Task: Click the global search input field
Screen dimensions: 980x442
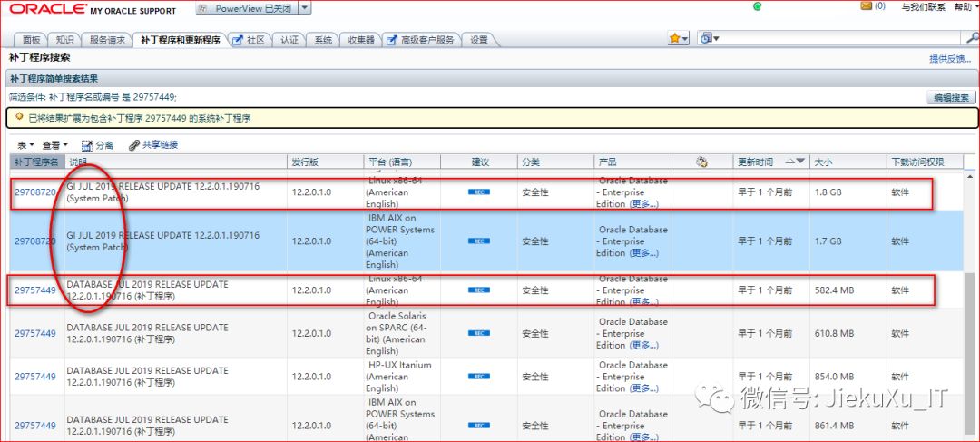Action: [x=835, y=38]
